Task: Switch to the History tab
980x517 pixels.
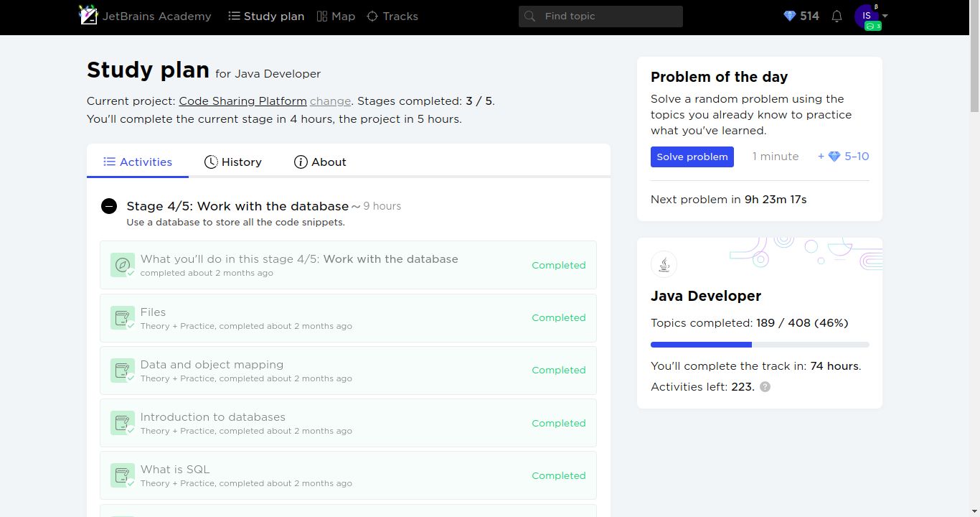Action: (233, 162)
